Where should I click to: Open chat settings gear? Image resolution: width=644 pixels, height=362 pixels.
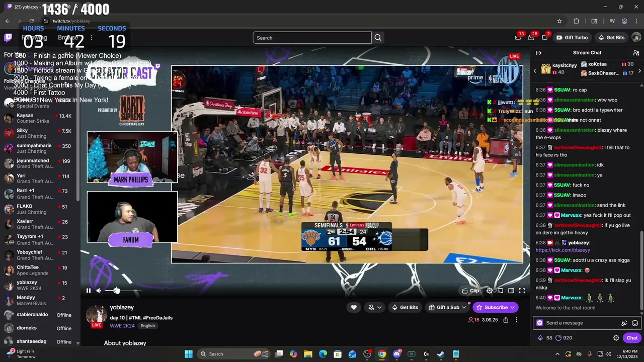click(616, 338)
